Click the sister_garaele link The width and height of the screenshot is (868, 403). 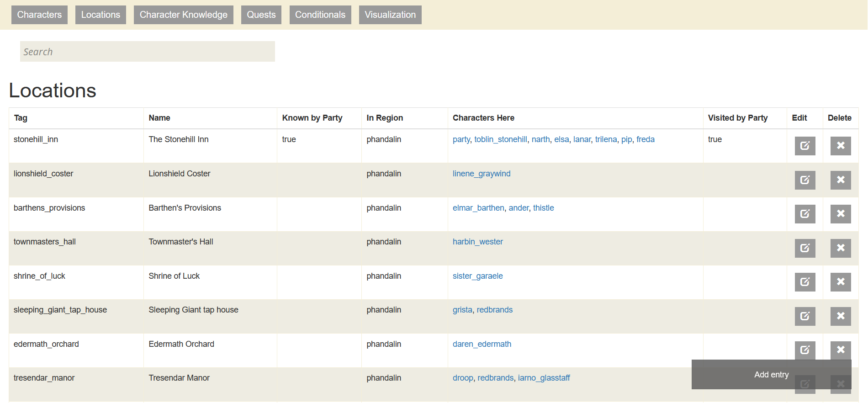478,276
